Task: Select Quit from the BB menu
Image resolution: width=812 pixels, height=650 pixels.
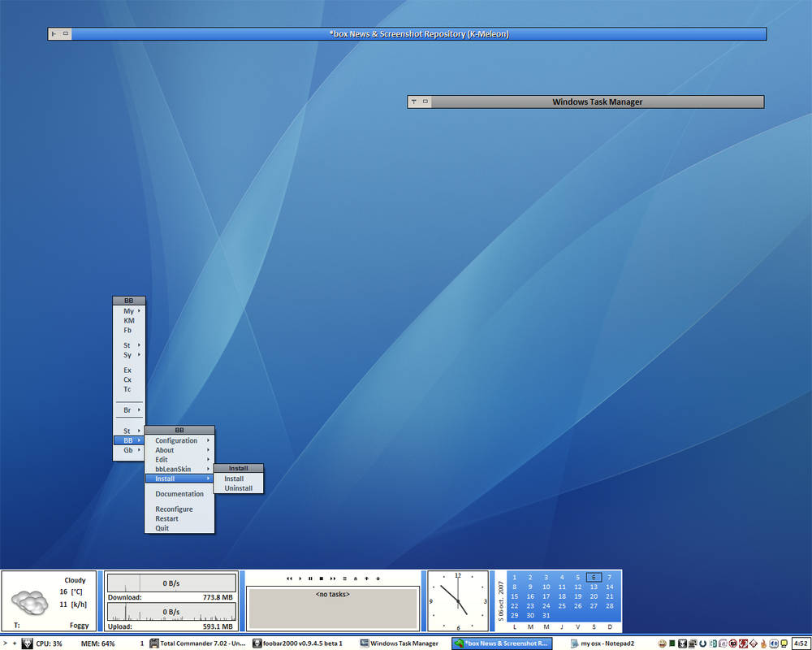Action: [x=162, y=528]
